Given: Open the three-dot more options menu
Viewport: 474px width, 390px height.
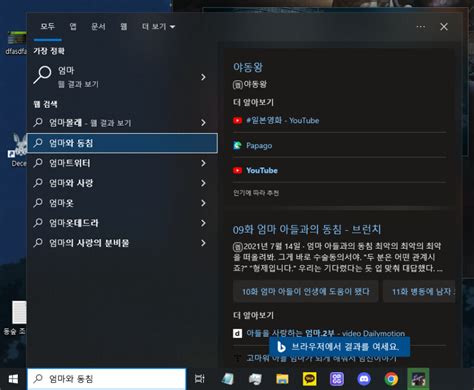Looking at the screenshot, I should click(421, 27).
